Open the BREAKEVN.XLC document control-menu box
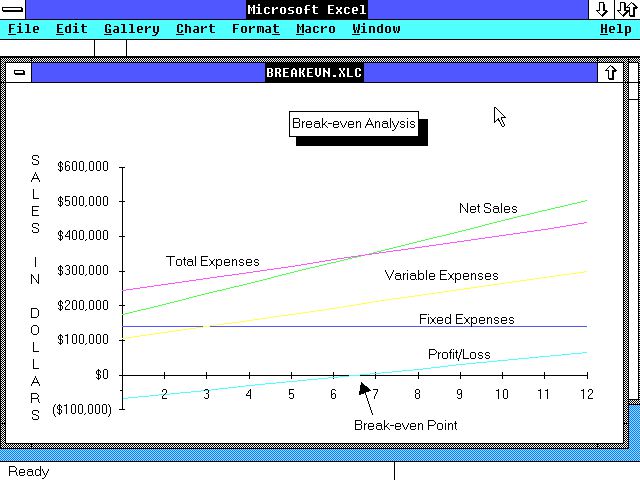 pyautogui.click(x=19, y=72)
